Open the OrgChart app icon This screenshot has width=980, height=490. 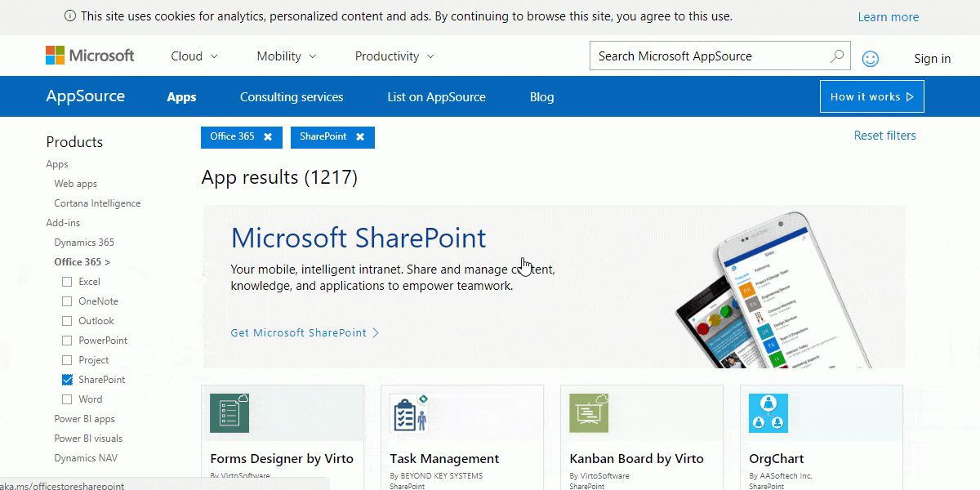(768, 413)
